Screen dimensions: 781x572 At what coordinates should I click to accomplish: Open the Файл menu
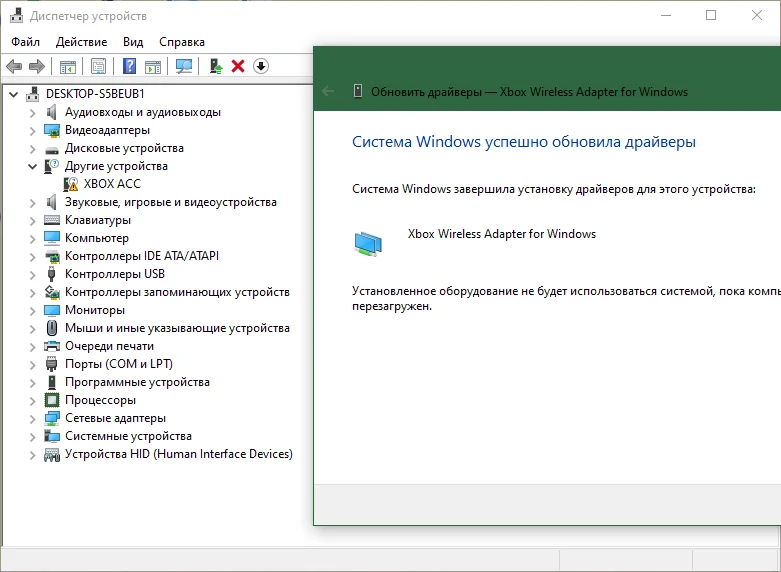[x=25, y=42]
